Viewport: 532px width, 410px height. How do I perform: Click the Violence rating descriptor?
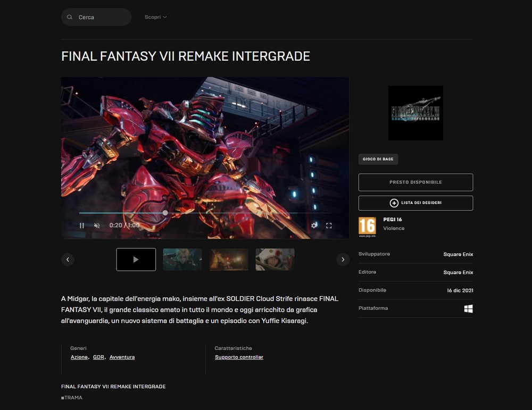coord(394,228)
